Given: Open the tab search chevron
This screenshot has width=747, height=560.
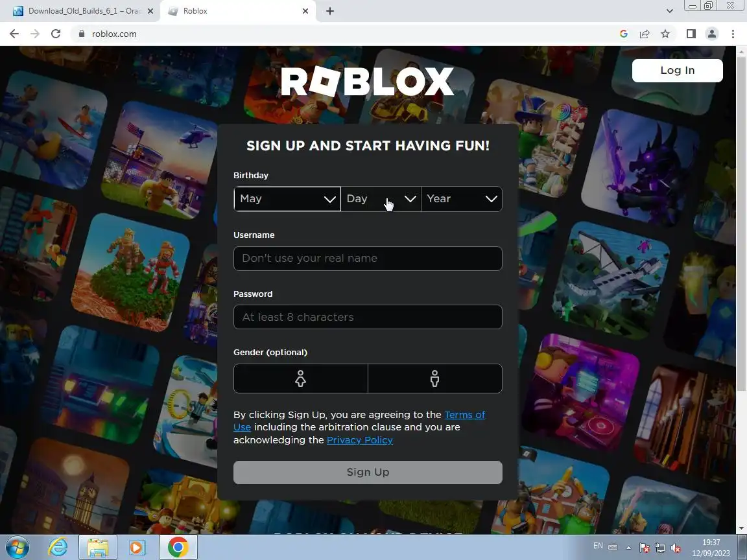Looking at the screenshot, I should point(669,11).
